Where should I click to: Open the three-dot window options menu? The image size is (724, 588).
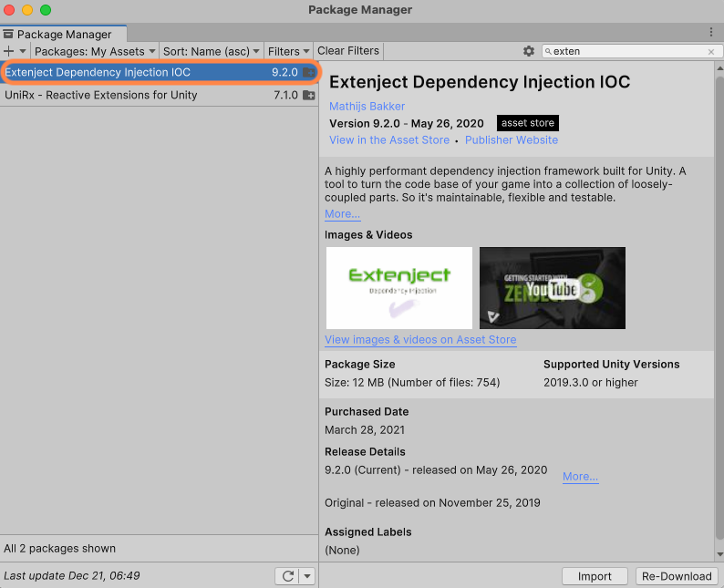click(711, 32)
